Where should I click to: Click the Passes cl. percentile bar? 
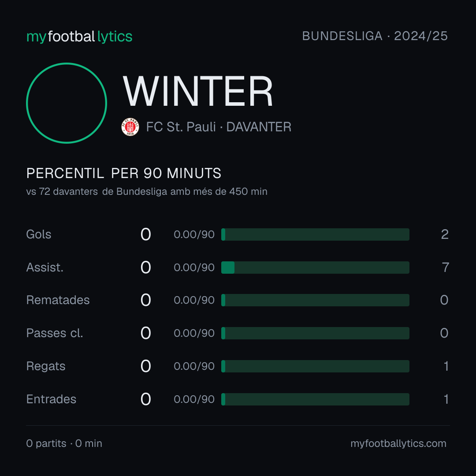pyautogui.click(x=315, y=333)
